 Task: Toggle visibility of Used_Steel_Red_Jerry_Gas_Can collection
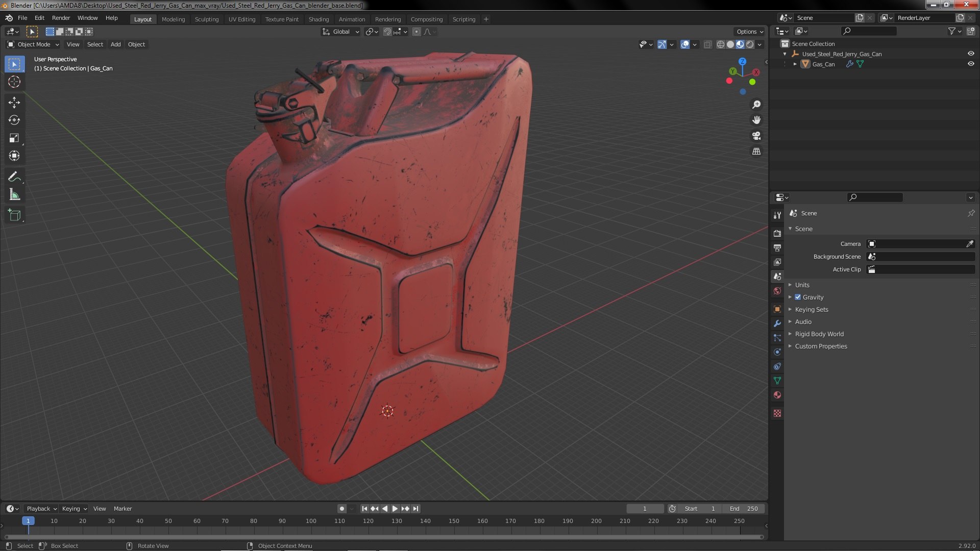click(971, 54)
